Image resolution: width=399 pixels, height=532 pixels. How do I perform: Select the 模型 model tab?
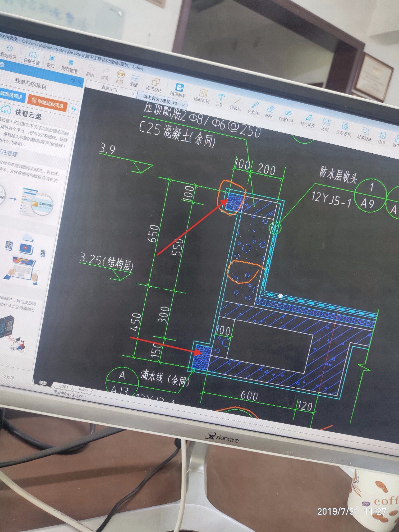click(43, 383)
